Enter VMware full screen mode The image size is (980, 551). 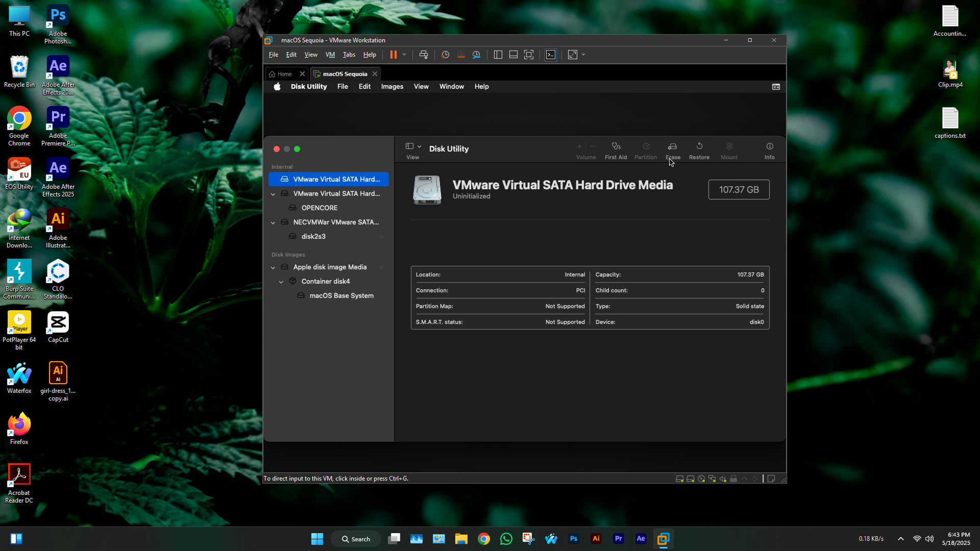529,55
